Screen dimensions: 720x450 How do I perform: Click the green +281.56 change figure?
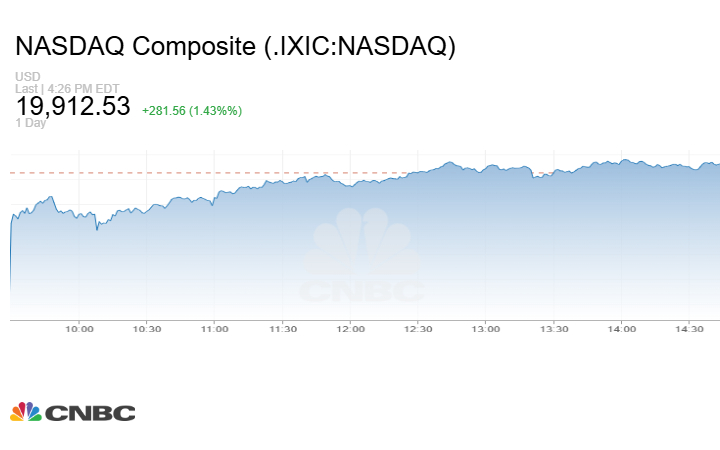tap(171, 110)
